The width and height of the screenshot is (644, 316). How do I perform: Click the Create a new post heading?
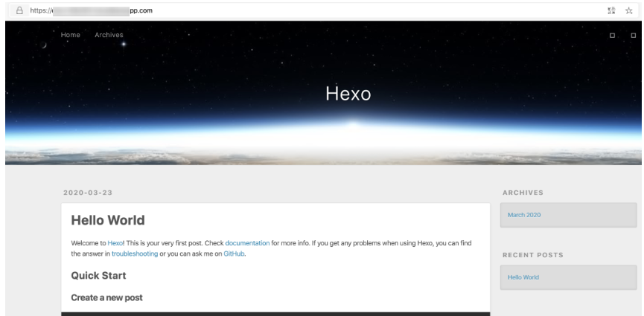pyautogui.click(x=106, y=297)
